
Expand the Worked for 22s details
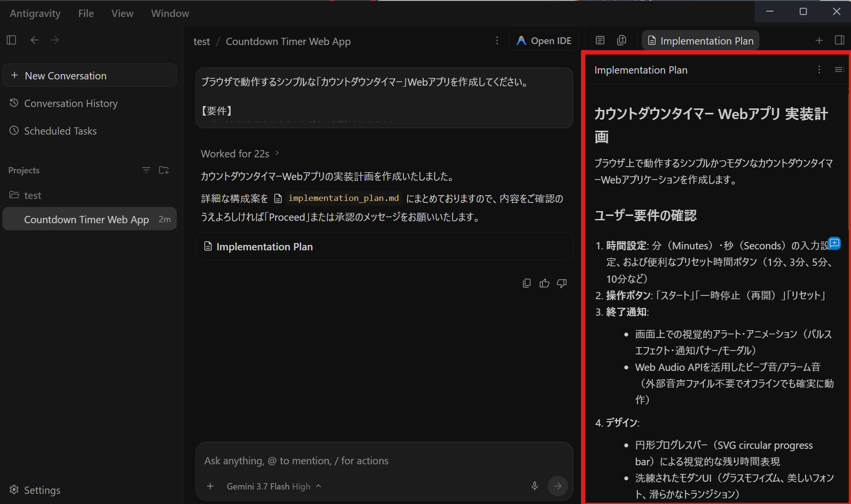[241, 153]
